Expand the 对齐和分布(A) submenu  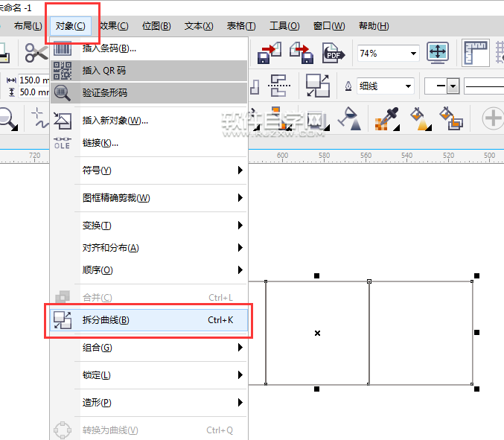click(149, 248)
